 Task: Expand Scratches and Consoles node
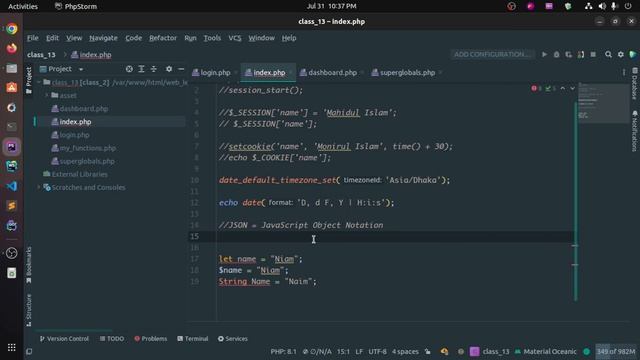(x=39, y=187)
